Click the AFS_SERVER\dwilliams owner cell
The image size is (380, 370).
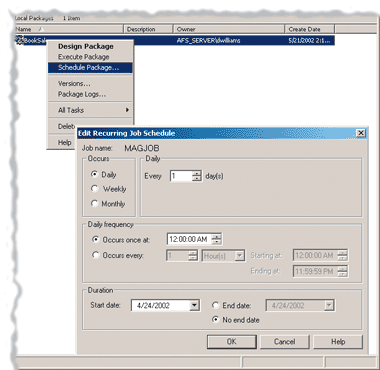[208, 41]
